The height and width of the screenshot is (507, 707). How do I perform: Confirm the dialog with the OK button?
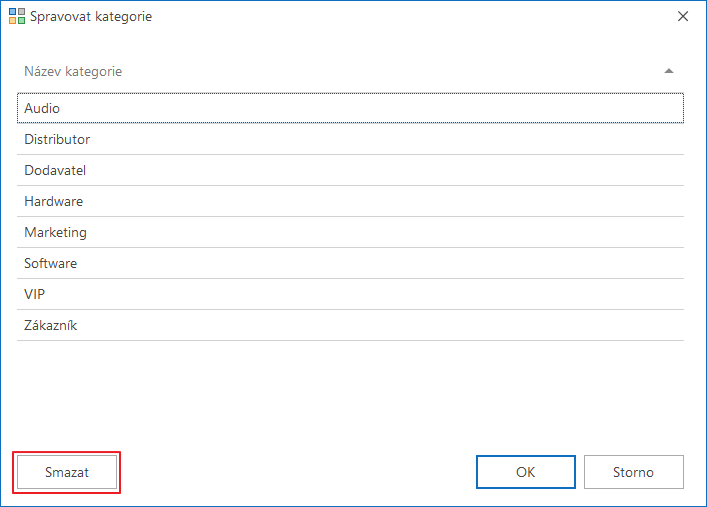pyautogui.click(x=526, y=472)
